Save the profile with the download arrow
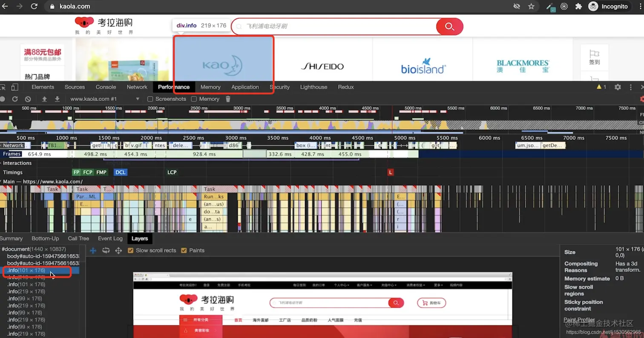Screen dimensions: 644x338 coord(57,99)
